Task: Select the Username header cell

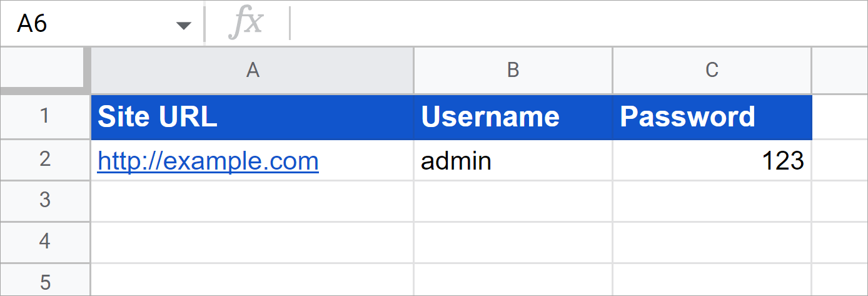Action: pyautogui.click(x=513, y=116)
